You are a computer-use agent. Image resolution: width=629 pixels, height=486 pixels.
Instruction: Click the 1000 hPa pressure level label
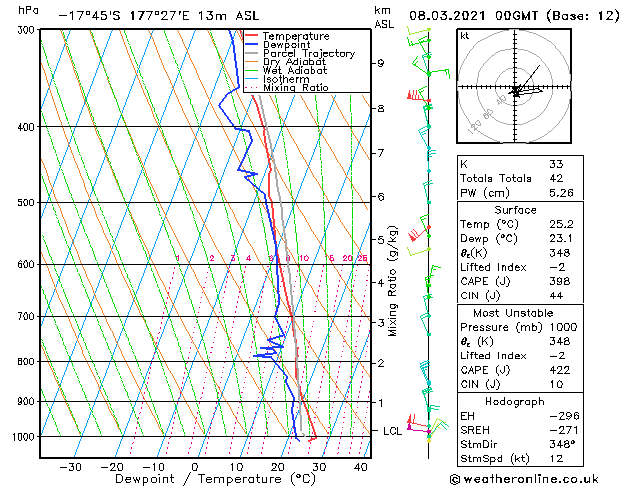point(25,437)
